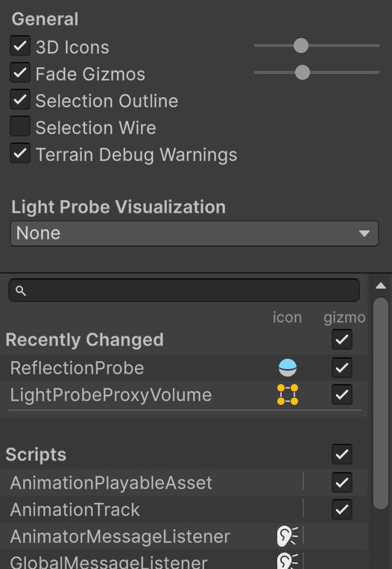The width and height of the screenshot is (392, 569).
Task: Select the AnimationPlayableAsset row
Action: click(183, 482)
